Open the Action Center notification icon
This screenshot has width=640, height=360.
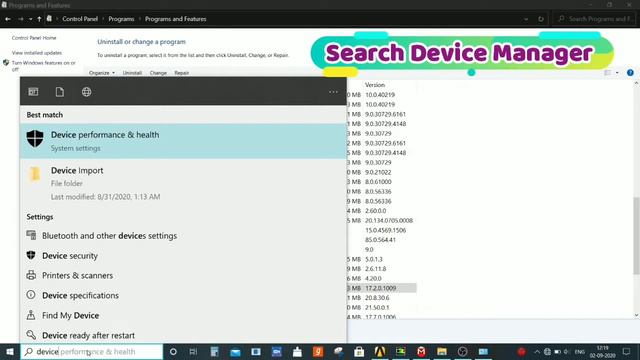point(627,351)
